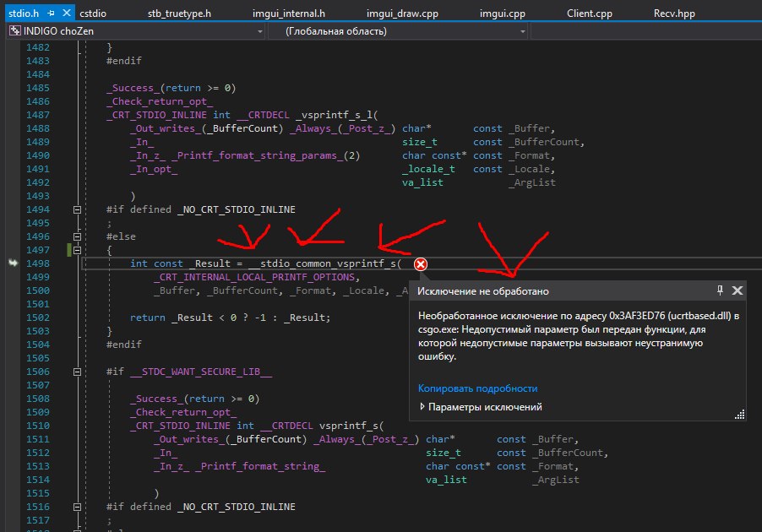Click the red exception error icon

pyautogui.click(x=421, y=264)
